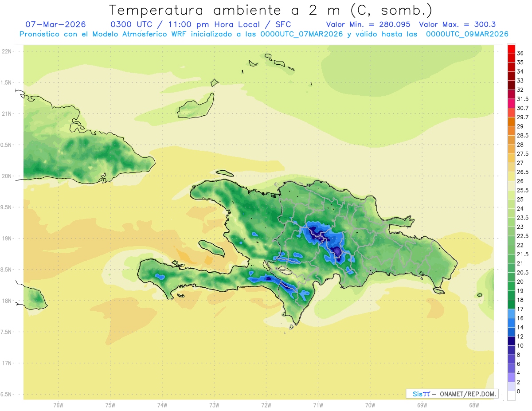Click the "9.5N" latitude label
The height and width of the screenshot is (411, 532).
pos(6,207)
